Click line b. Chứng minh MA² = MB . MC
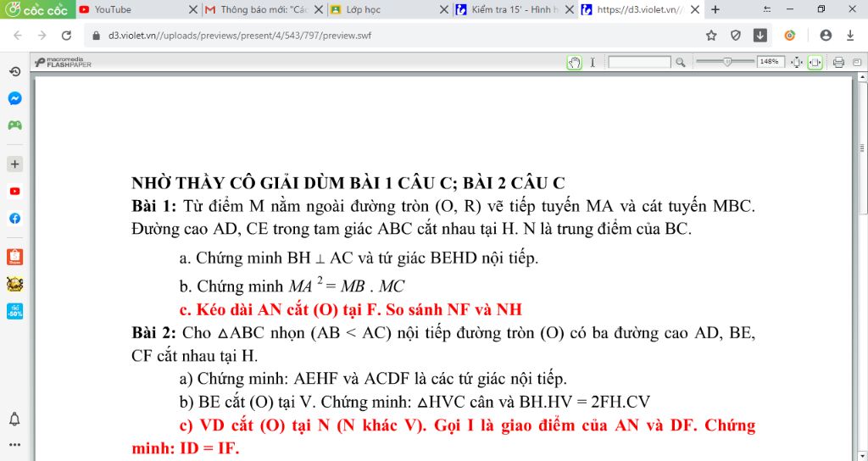The height and width of the screenshot is (461, 868). (292, 286)
